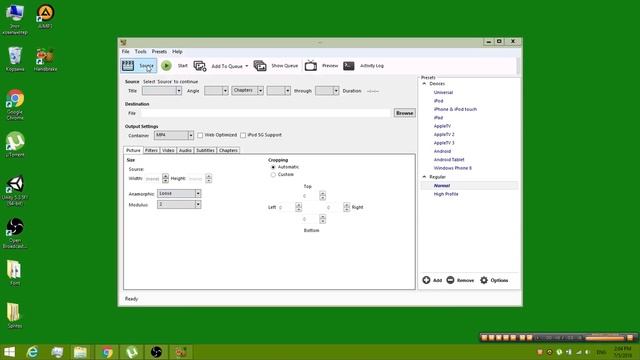Enable the Web Optimized checkbox
The width and height of the screenshot is (640, 360).
(200, 135)
